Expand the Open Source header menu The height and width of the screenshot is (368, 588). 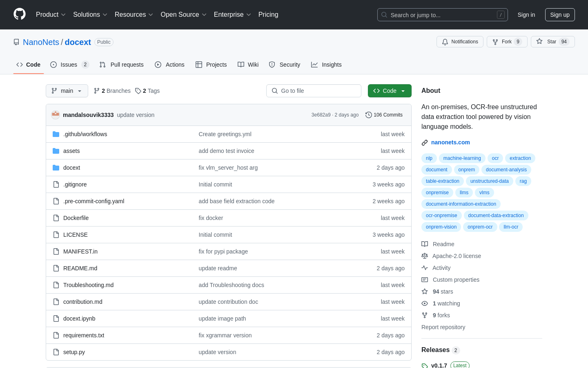tap(184, 15)
